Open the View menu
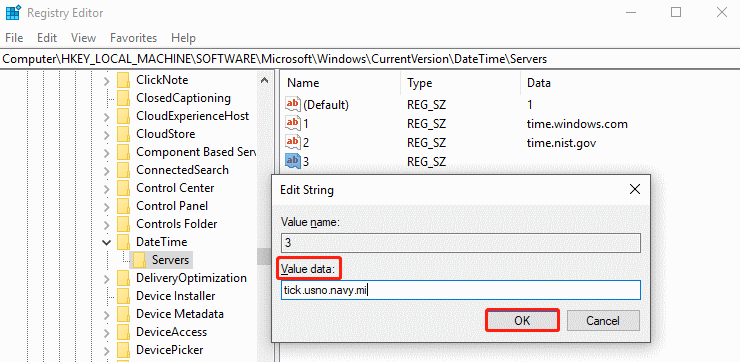This screenshot has height=362, width=740. 84,38
